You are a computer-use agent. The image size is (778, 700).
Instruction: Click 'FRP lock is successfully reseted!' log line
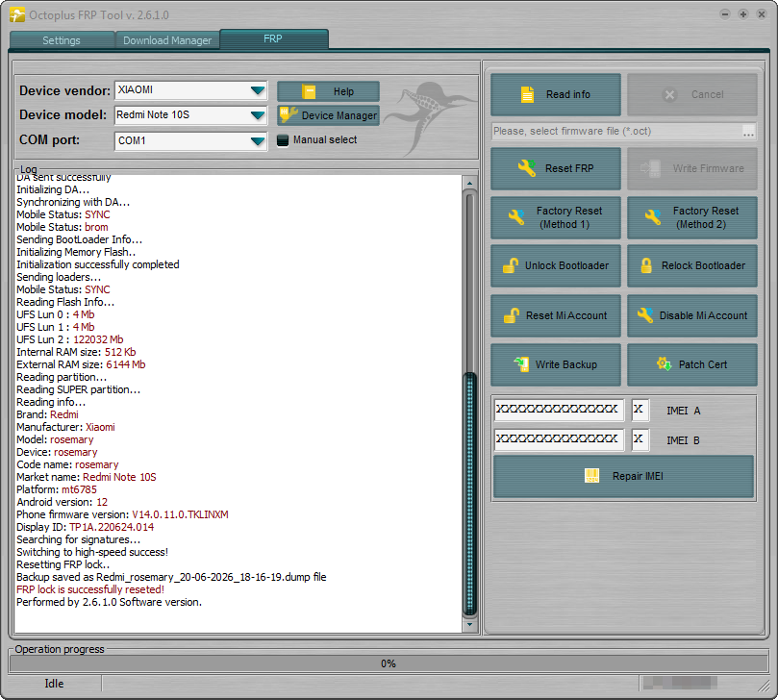[90, 589]
